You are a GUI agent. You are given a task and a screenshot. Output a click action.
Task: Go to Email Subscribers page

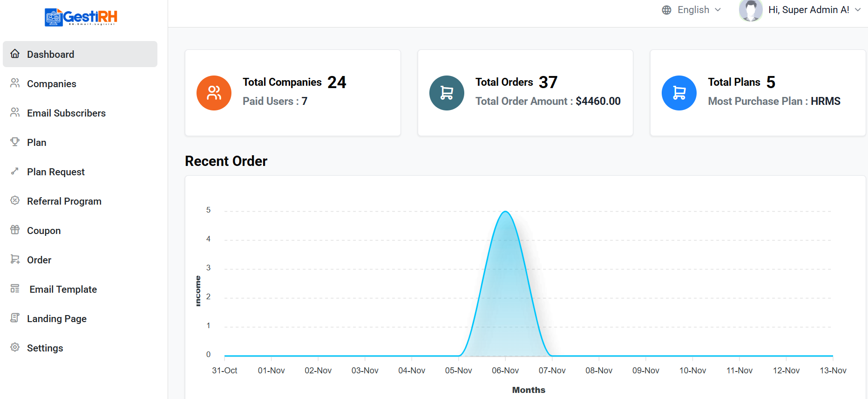[66, 113]
